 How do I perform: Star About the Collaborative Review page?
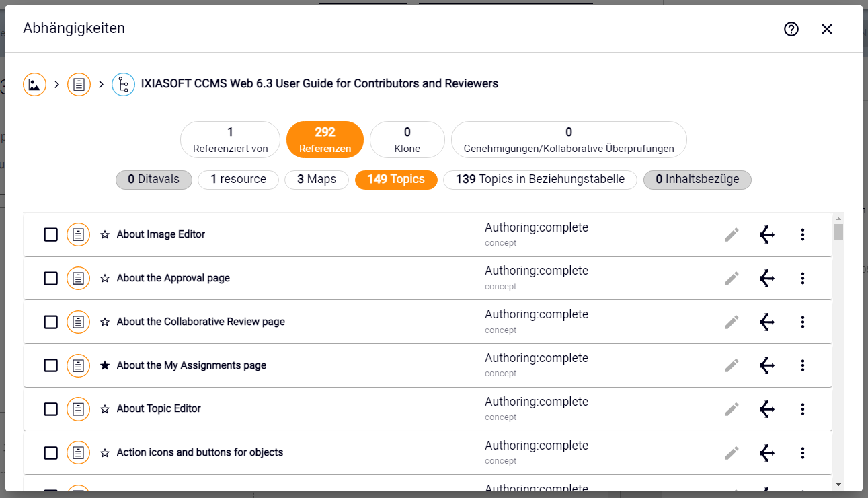pyautogui.click(x=105, y=322)
